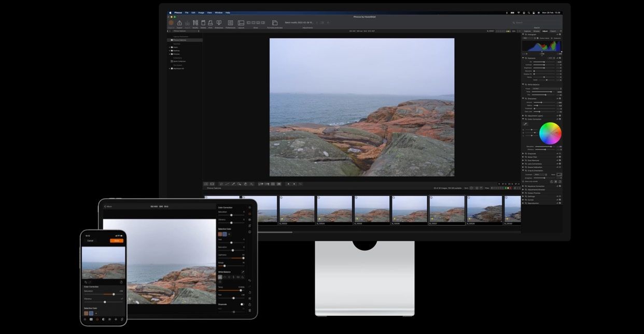Click the Export icon in Phocus toolbar
This screenshot has width=644, height=334.
coord(179,23)
